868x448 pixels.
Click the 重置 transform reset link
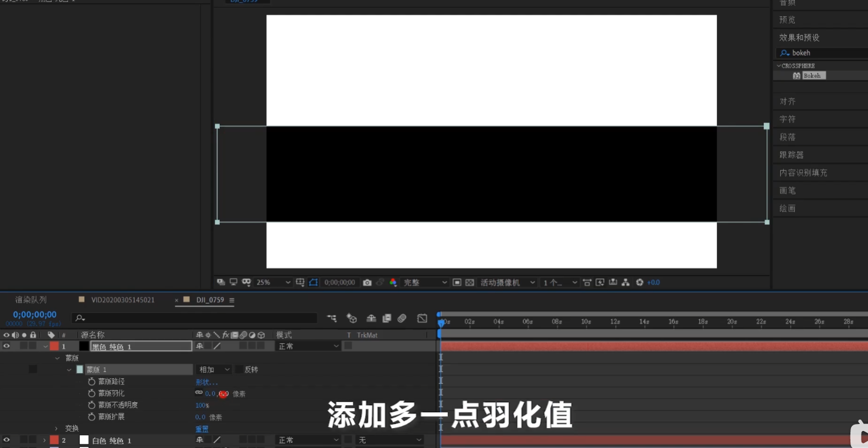[x=202, y=428]
